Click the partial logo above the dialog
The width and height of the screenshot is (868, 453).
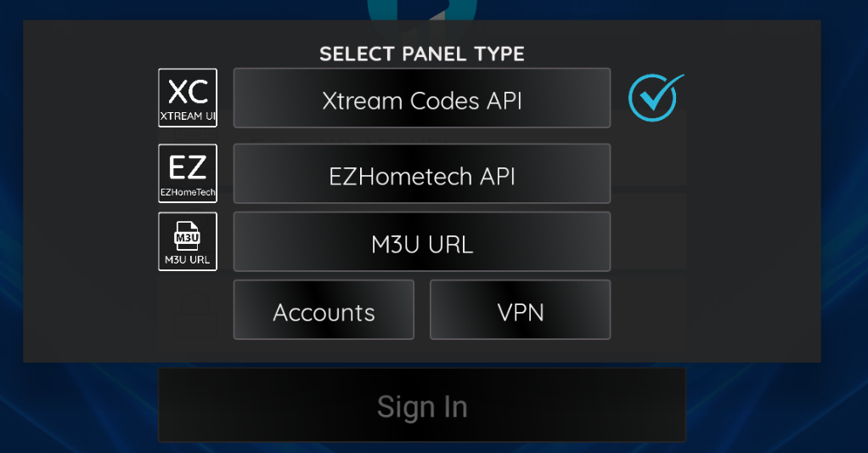(x=422, y=9)
